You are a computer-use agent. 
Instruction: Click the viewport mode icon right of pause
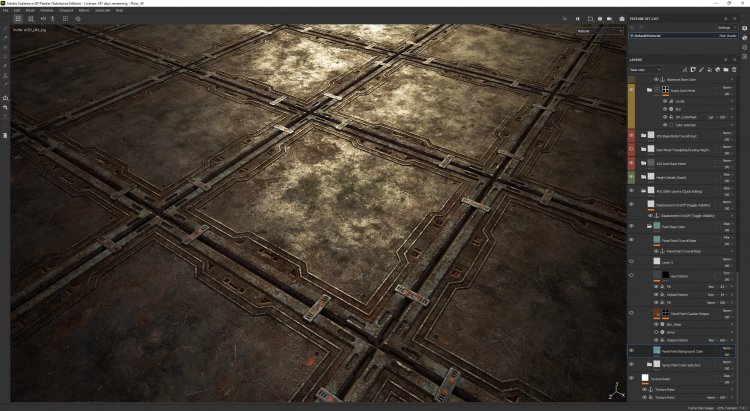[x=590, y=19]
